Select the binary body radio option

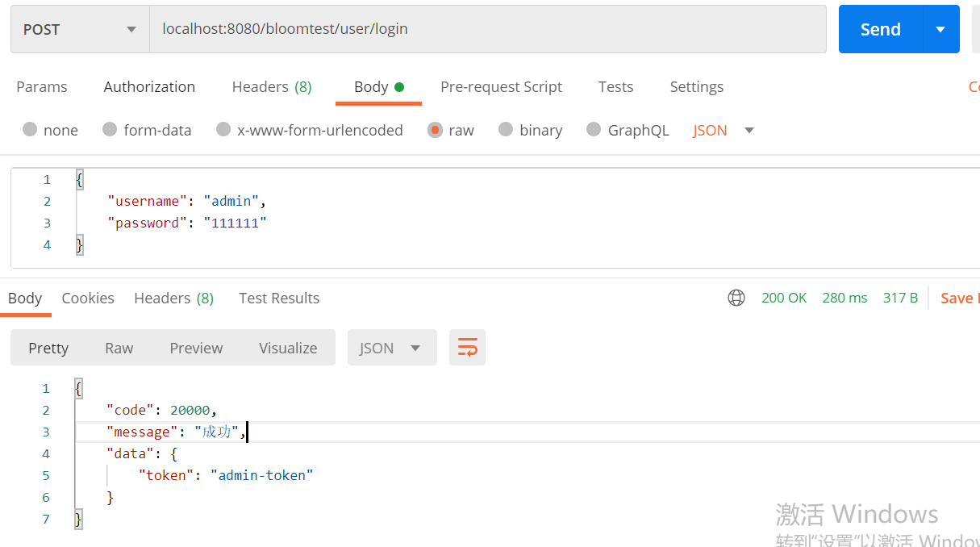pos(506,130)
